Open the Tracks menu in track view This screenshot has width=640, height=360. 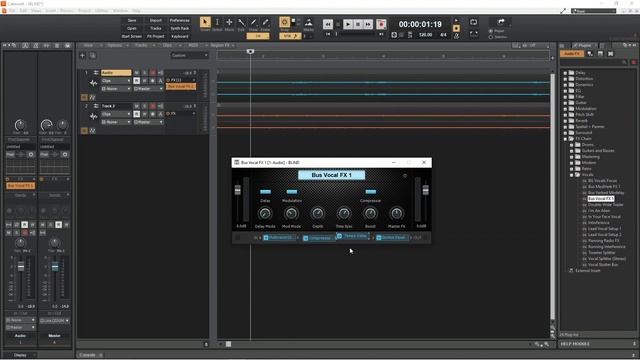point(141,45)
